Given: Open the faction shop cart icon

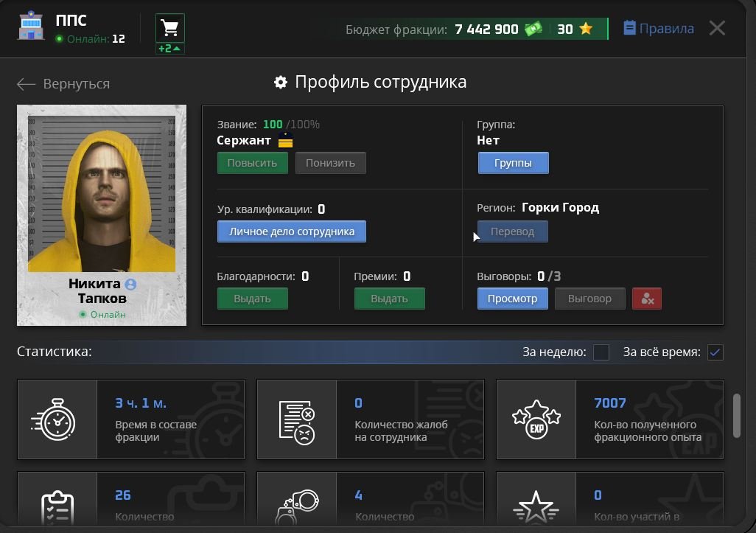Looking at the screenshot, I should point(169,28).
